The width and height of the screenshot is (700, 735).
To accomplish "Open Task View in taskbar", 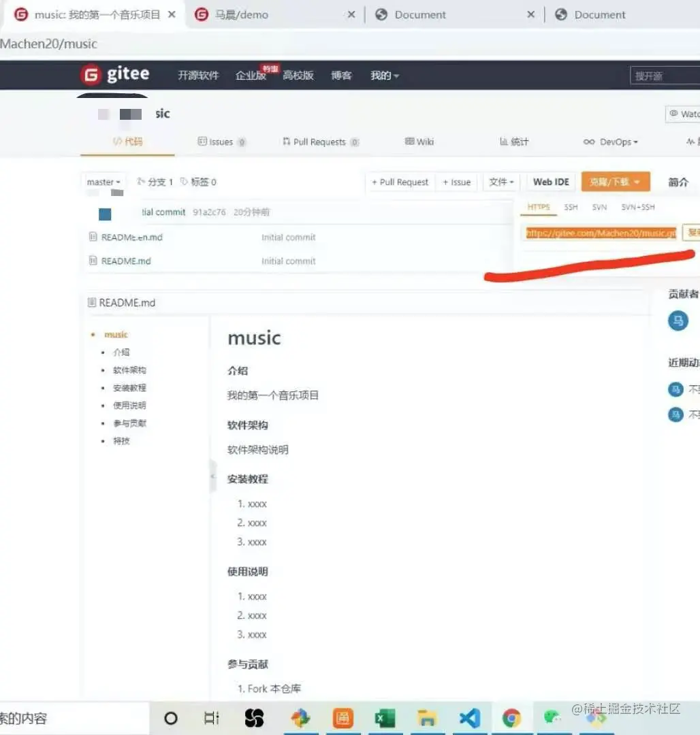I will [212, 718].
